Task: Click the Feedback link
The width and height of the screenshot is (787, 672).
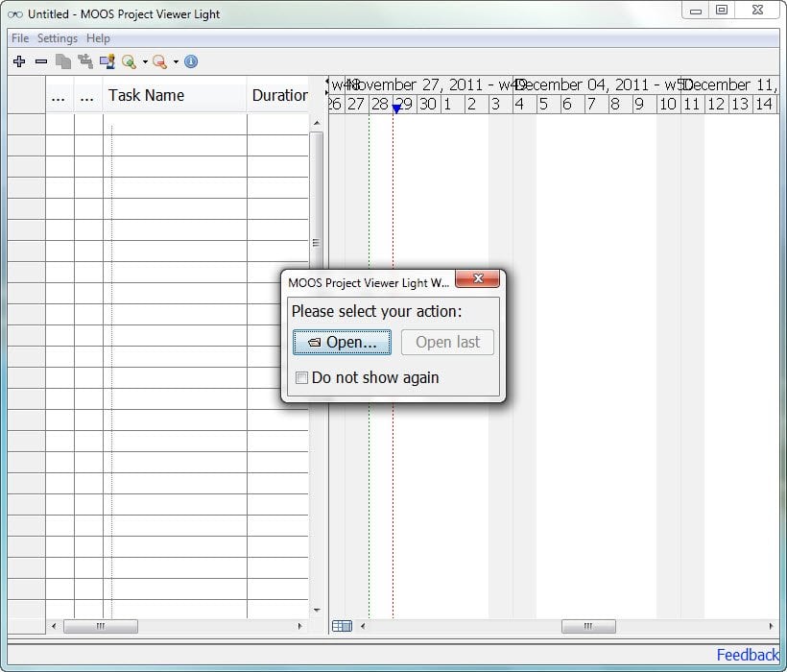Action: 747,655
